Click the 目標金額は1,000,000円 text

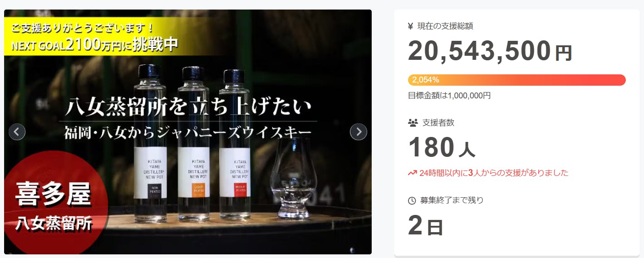point(449,96)
